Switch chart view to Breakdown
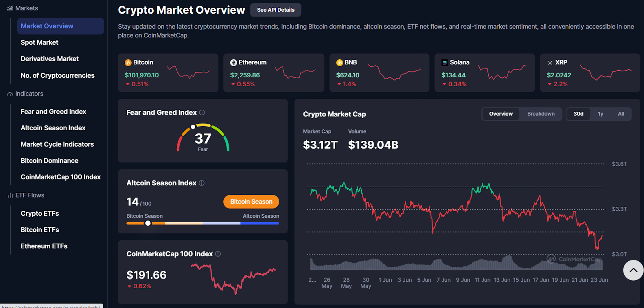The width and height of the screenshot is (644, 308). tap(541, 114)
